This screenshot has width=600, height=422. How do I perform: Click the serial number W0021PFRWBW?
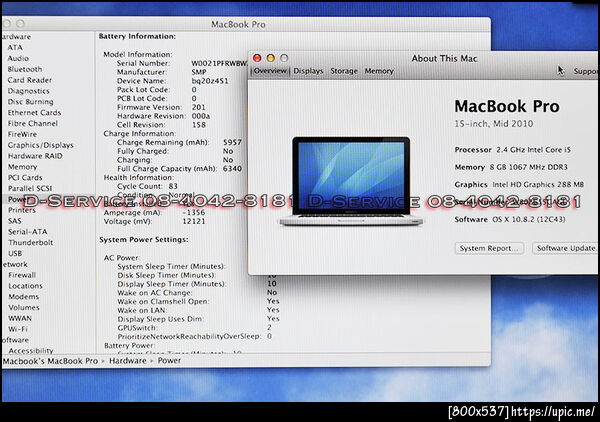coord(220,64)
